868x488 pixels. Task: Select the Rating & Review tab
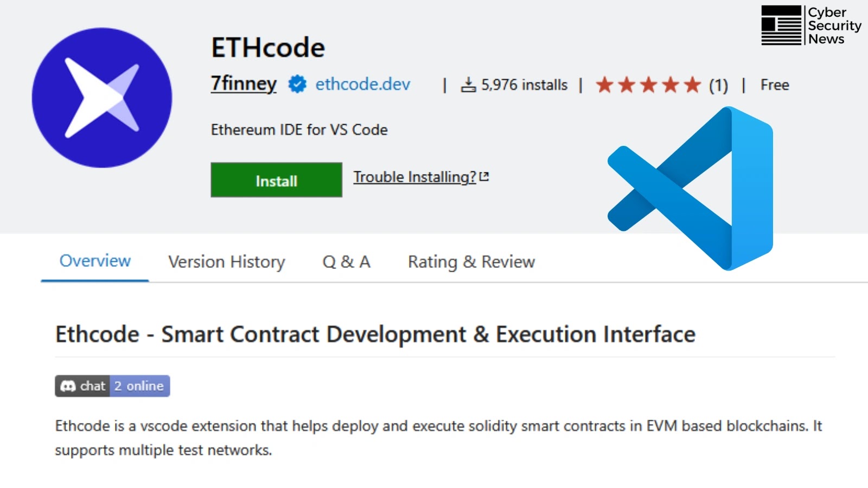pyautogui.click(x=471, y=261)
